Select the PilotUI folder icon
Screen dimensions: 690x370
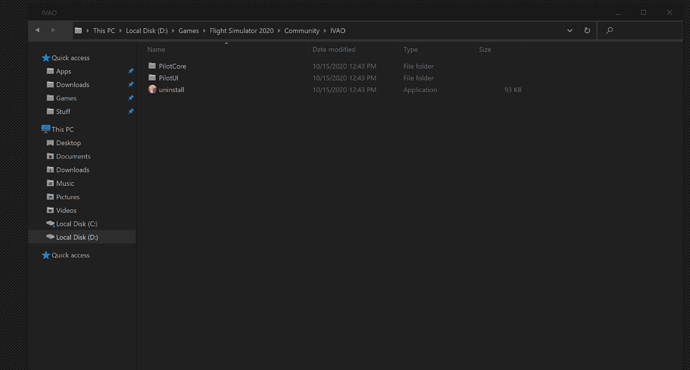(x=152, y=77)
